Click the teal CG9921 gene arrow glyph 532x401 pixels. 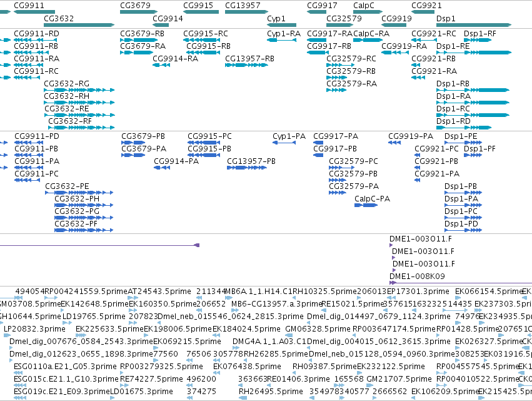[423, 13]
